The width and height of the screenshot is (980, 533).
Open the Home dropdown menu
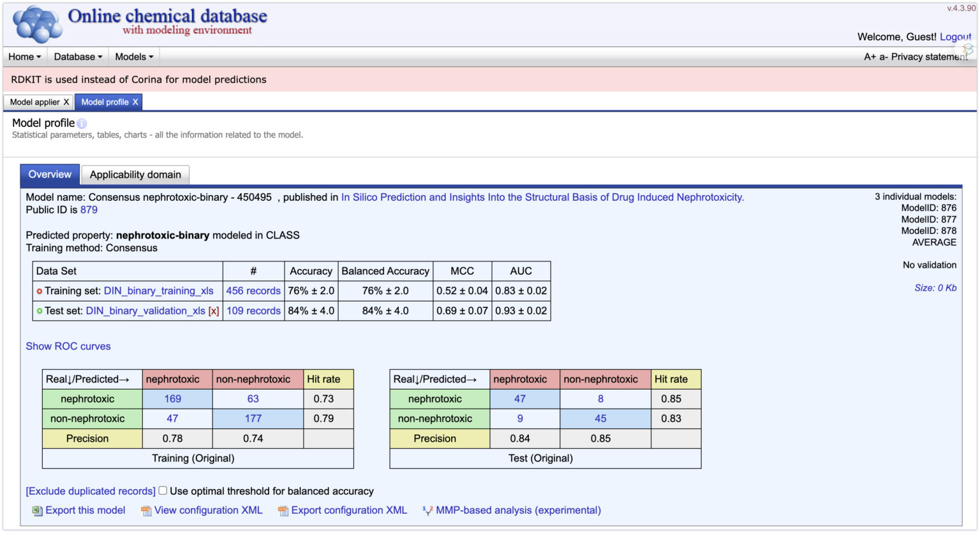[24, 57]
